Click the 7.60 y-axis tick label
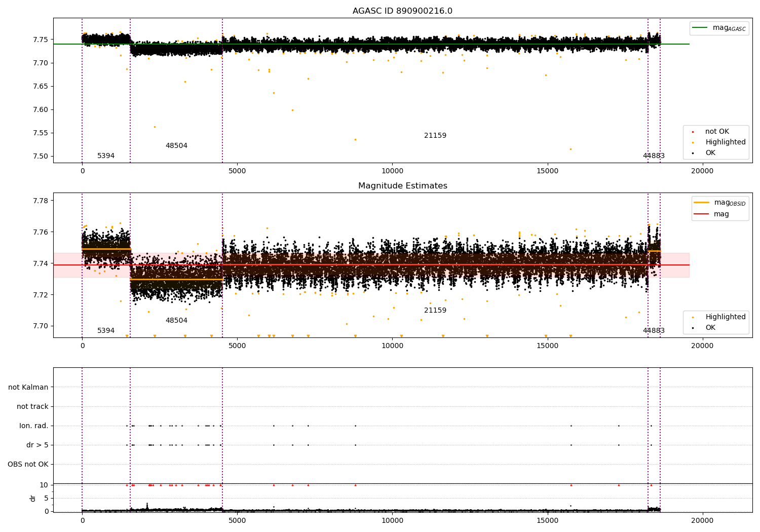This screenshot has height=532, width=760. 41,109
